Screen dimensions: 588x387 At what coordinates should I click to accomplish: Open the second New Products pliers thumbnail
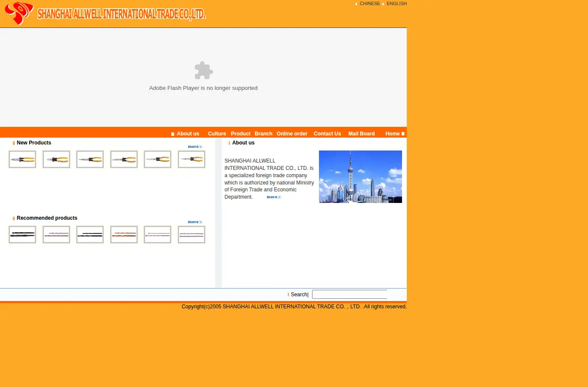(x=56, y=159)
